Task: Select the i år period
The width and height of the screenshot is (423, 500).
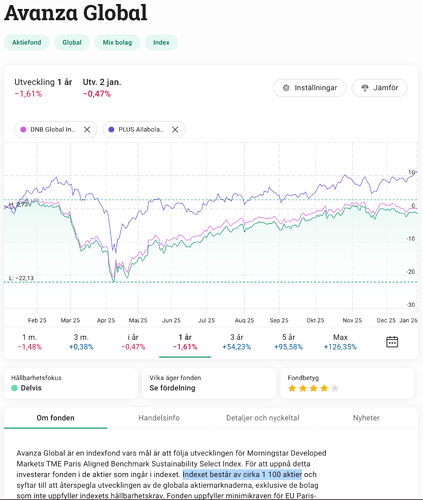Action: tap(133, 342)
